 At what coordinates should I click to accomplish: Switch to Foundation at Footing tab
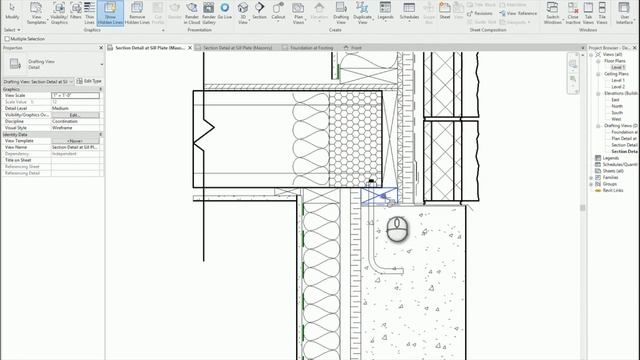coord(311,48)
